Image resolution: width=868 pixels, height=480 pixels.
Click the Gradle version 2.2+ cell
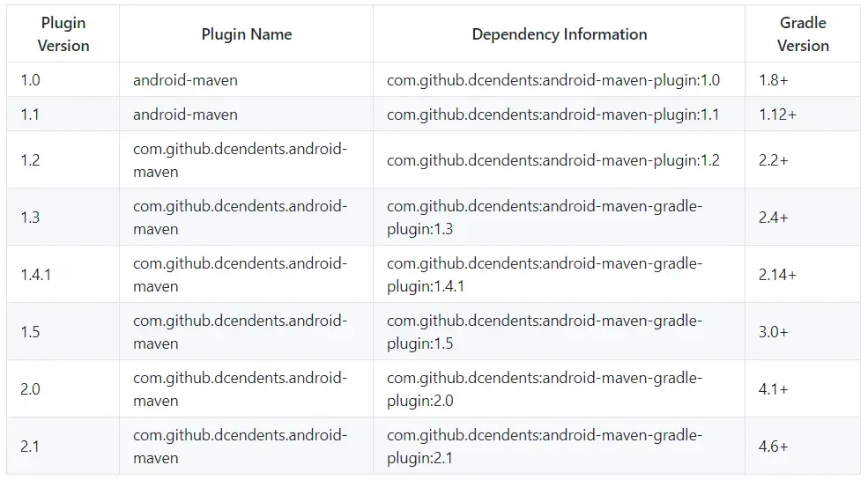pos(773,160)
